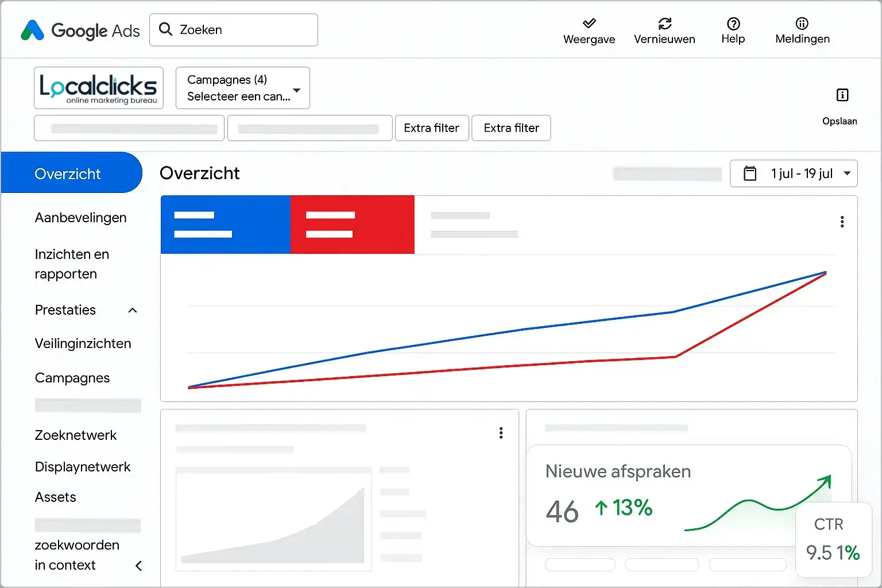Click the calendar icon in date picker

(750, 173)
